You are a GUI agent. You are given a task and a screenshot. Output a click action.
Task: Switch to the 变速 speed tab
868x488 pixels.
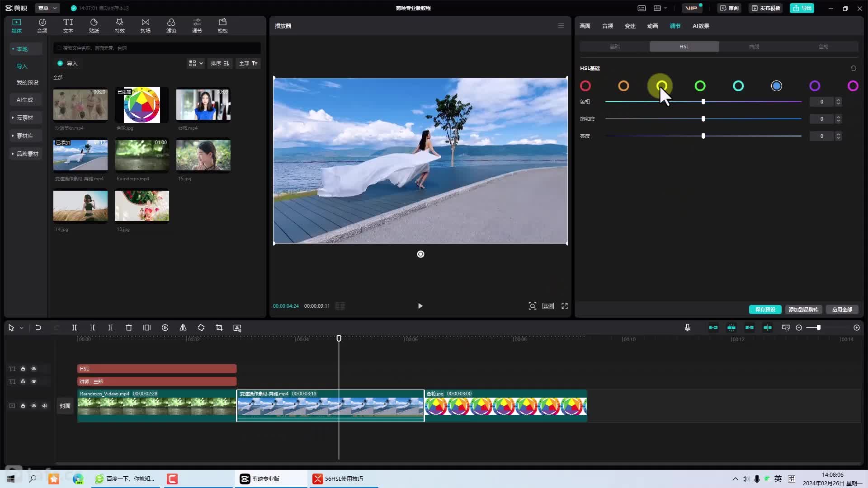(630, 26)
